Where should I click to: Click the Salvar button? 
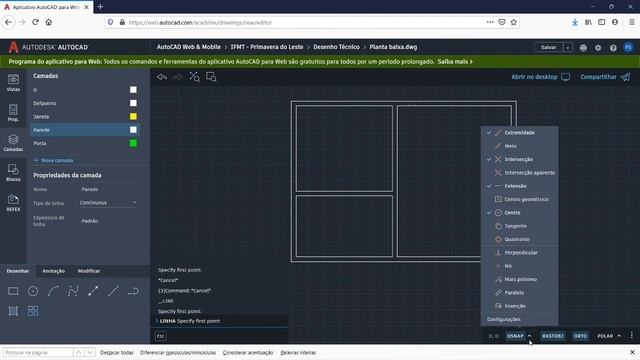click(x=549, y=48)
